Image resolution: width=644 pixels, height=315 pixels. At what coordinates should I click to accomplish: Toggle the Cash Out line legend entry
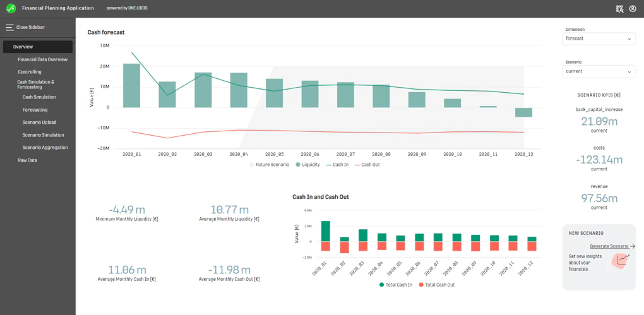(x=367, y=165)
